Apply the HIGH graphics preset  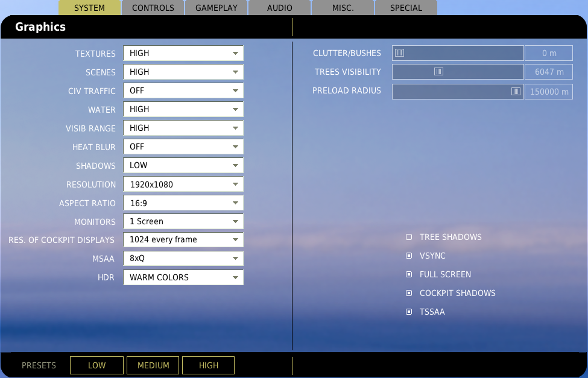pos(209,365)
